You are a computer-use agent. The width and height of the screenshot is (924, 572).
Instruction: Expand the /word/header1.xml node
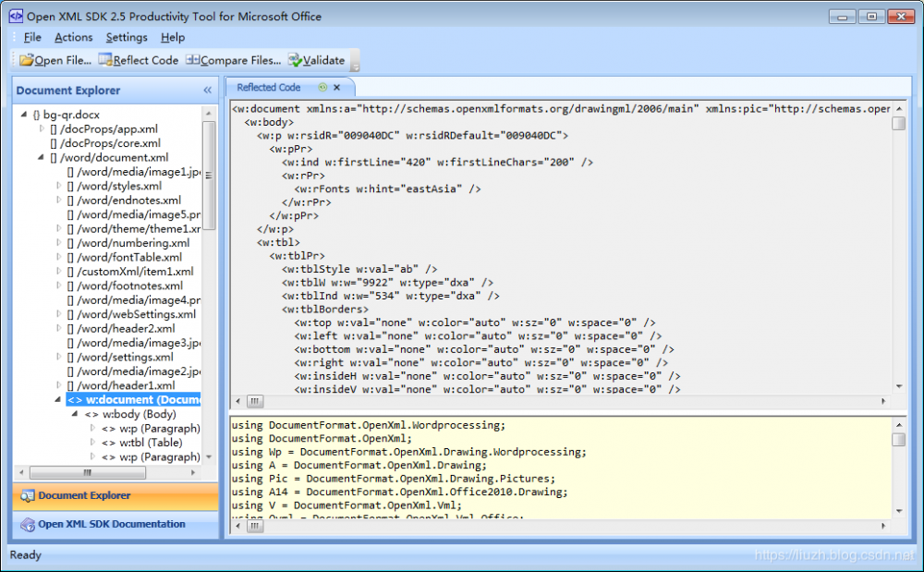coord(58,385)
